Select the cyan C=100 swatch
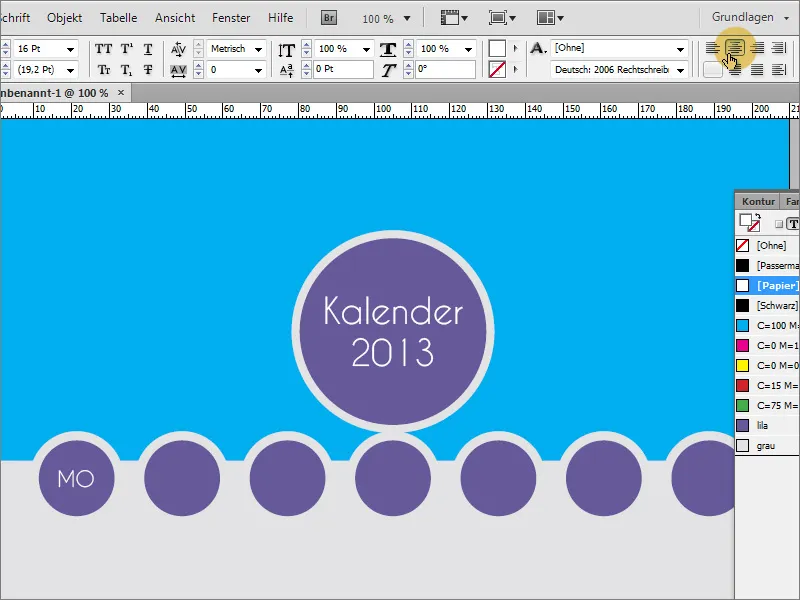Screen dimensions: 800x600 [767, 326]
